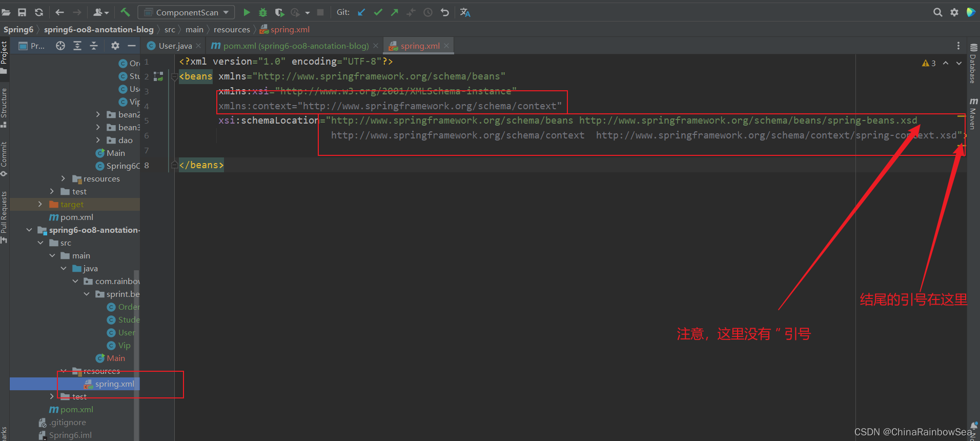Click the Select Opened File target icon
The width and height of the screenshot is (980, 441).
pyautogui.click(x=60, y=46)
